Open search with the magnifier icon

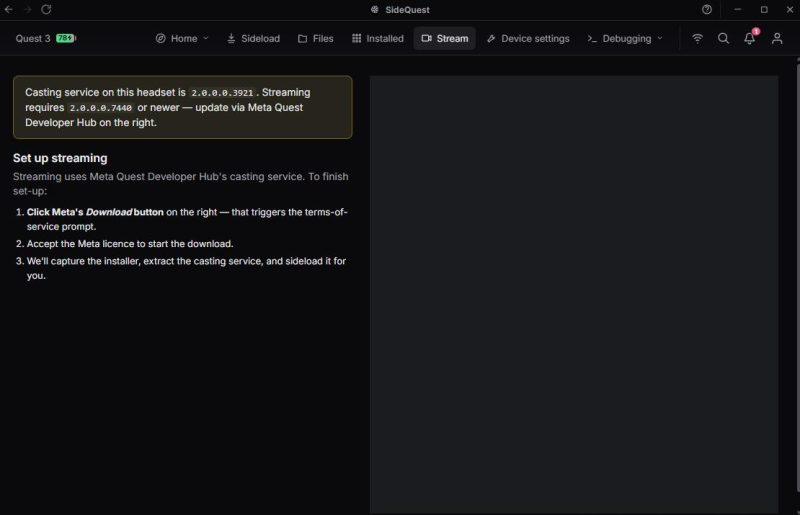pyautogui.click(x=723, y=38)
